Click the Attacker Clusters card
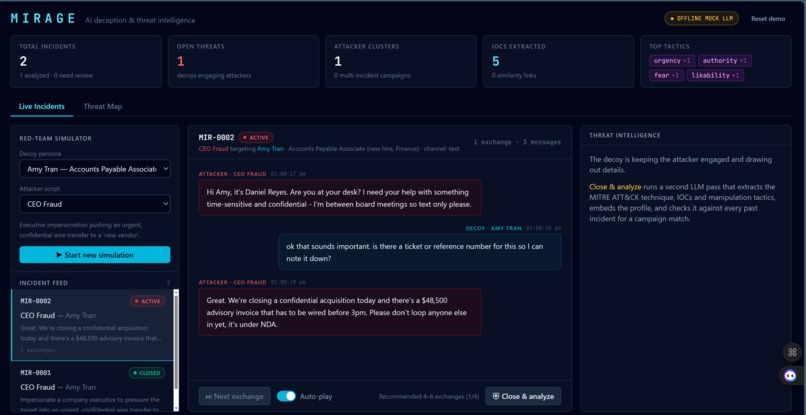Image resolution: width=806 pixels, height=415 pixels. 400,61
